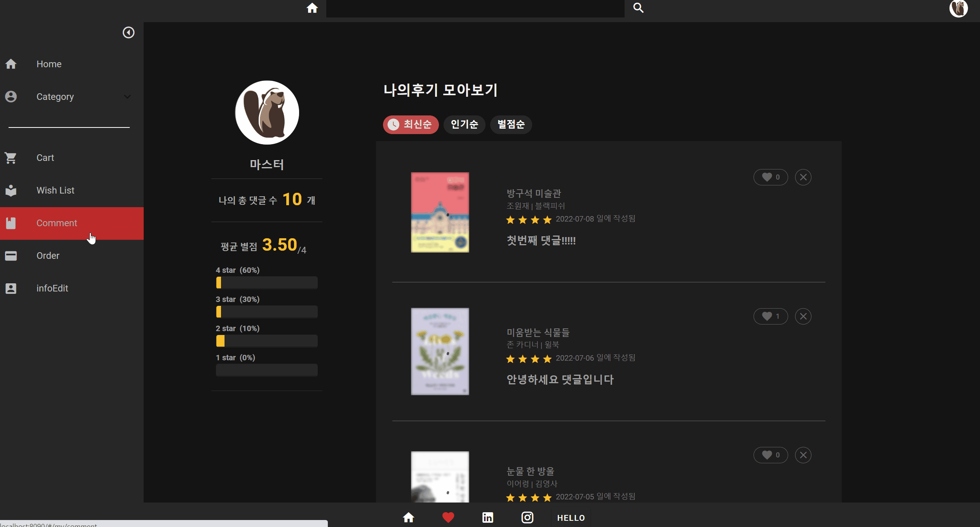This screenshot has width=980, height=527.
Task: Open Wish List in sidebar
Action: [55, 190]
